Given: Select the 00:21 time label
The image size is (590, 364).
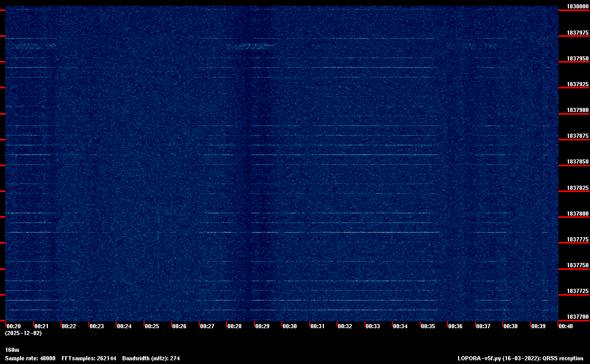Looking at the screenshot, I should click(42, 326).
